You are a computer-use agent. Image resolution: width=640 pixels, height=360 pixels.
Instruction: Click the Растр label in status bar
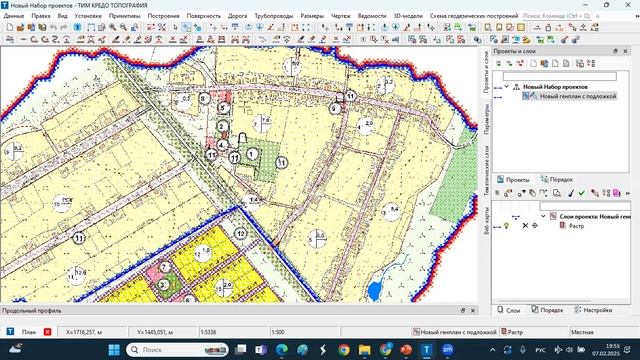click(x=515, y=332)
